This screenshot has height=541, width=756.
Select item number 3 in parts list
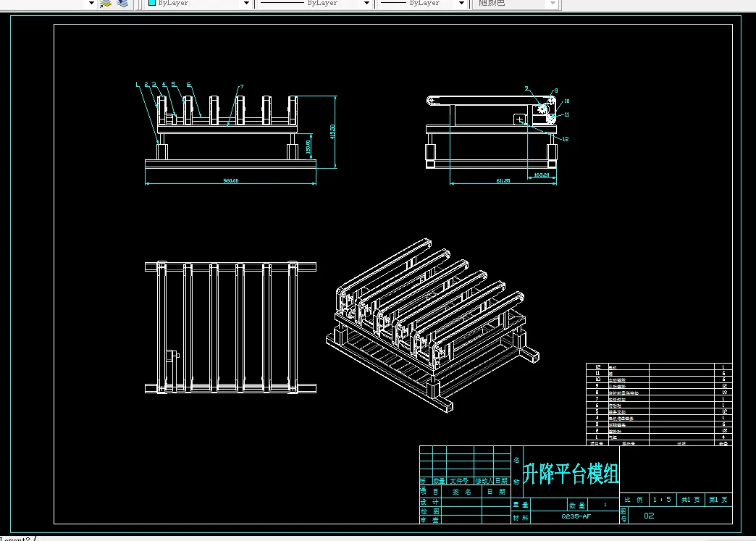click(597, 424)
